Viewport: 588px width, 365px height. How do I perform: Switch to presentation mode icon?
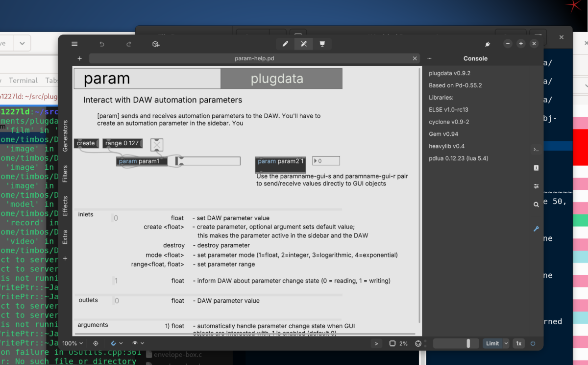(x=322, y=44)
